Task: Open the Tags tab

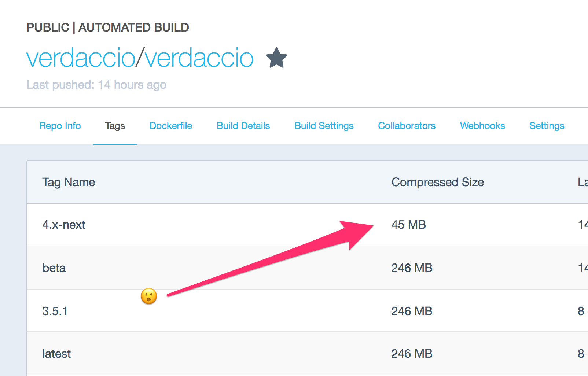Action: 115,126
